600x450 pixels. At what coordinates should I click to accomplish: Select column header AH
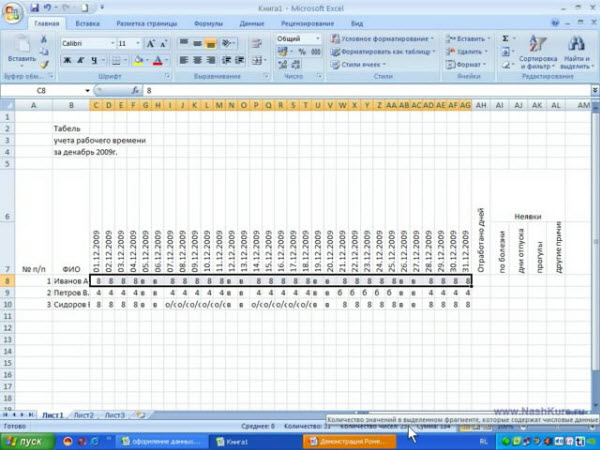pyautogui.click(x=481, y=105)
